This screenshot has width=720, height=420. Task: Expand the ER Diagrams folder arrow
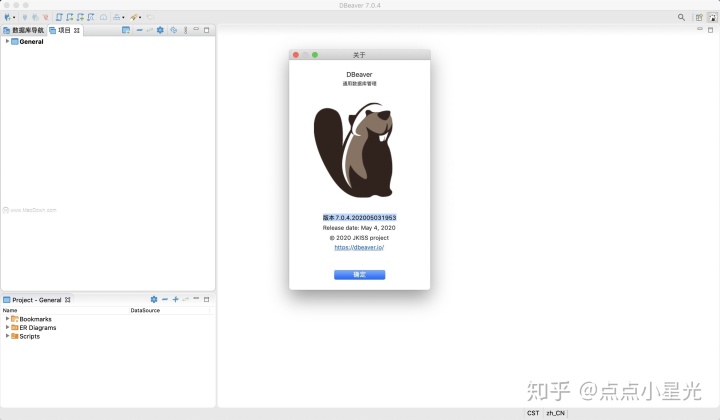coord(7,327)
